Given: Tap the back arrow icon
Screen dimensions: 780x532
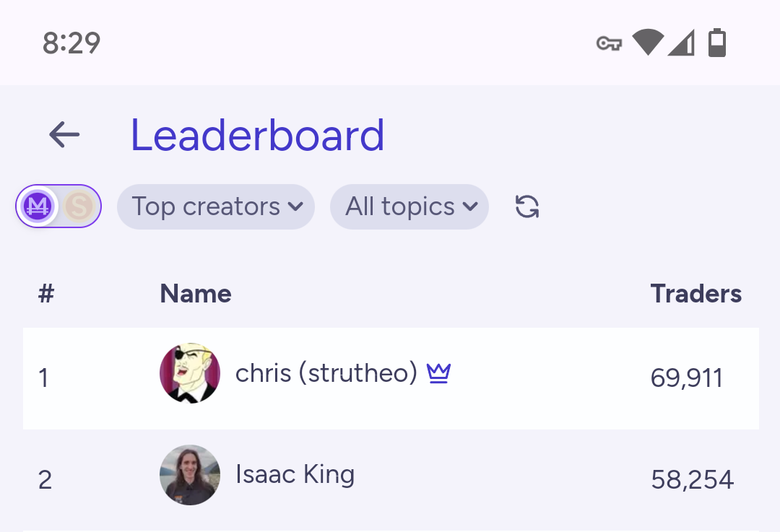Looking at the screenshot, I should 64,135.
